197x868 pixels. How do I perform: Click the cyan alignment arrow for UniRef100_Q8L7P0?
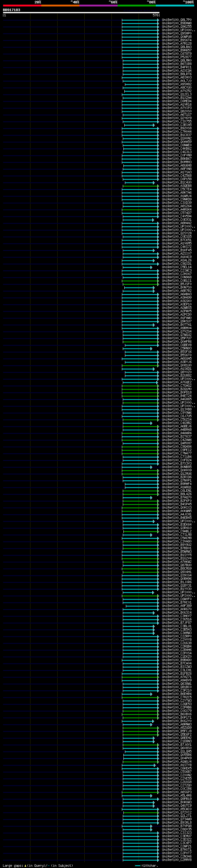point(140,20)
